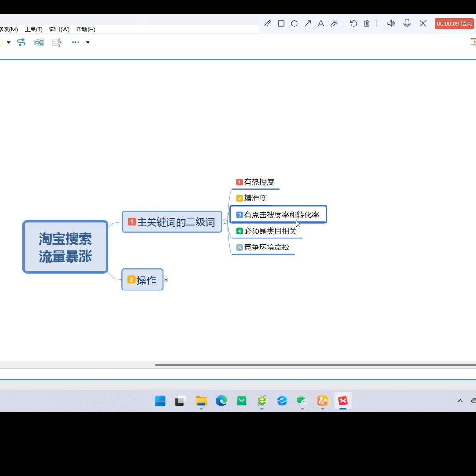Open WeChat from the taskbar
Image resolution: width=476 pixels, height=476 pixels.
click(x=302, y=401)
